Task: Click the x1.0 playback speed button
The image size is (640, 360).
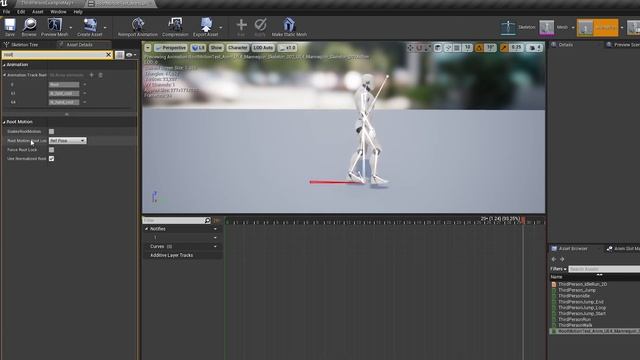Action: tap(287, 48)
